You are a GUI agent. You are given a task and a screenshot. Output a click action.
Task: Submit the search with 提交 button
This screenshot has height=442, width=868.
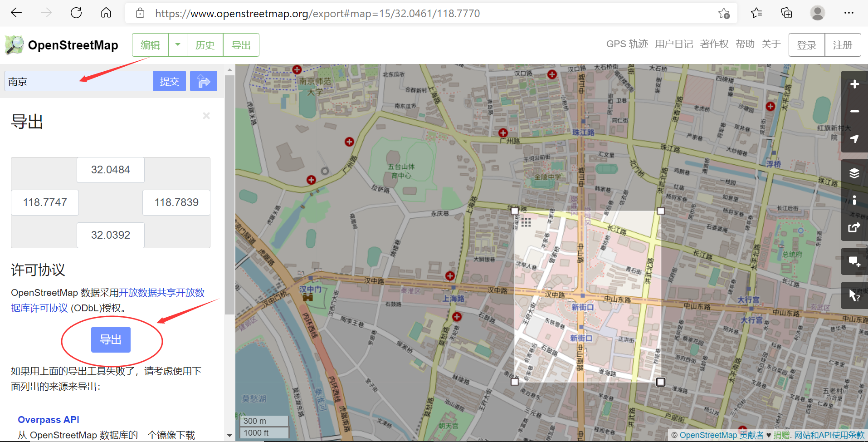click(x=169, y=81)
